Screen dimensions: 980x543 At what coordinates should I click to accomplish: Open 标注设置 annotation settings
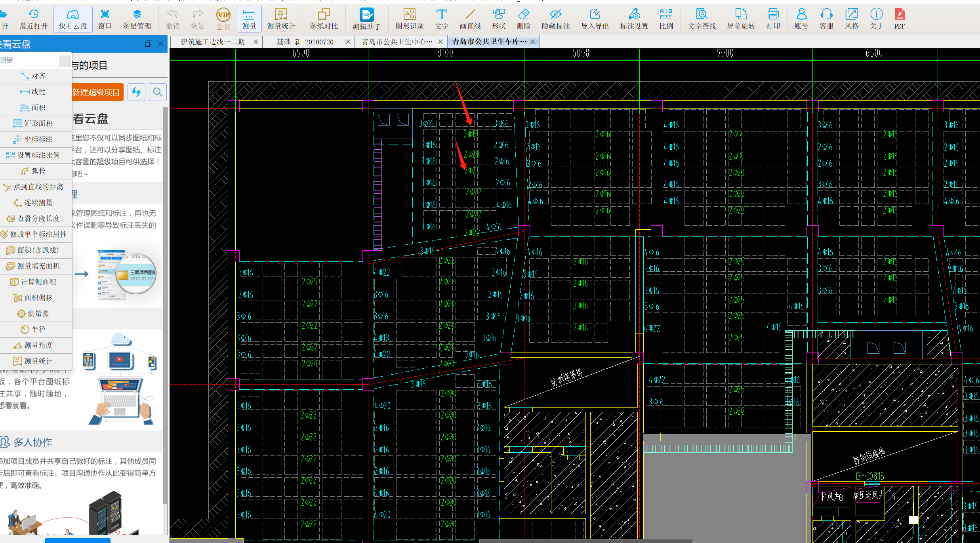pos(634,19)
